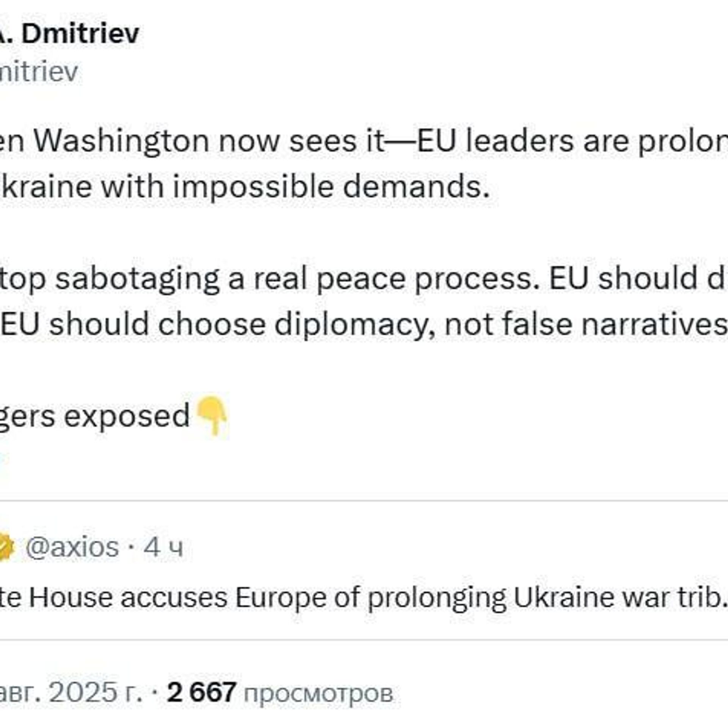Click the pointing-down hand emoji
The height and width of the screenshot is (726, 728).
point(212,416)
